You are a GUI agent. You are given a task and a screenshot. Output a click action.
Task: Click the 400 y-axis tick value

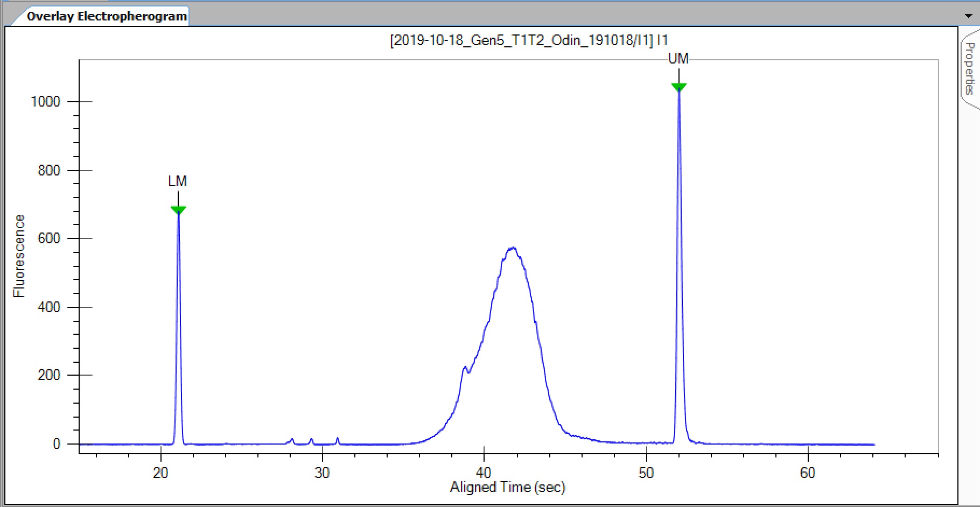pyautogui.click(x=49, y=307)
